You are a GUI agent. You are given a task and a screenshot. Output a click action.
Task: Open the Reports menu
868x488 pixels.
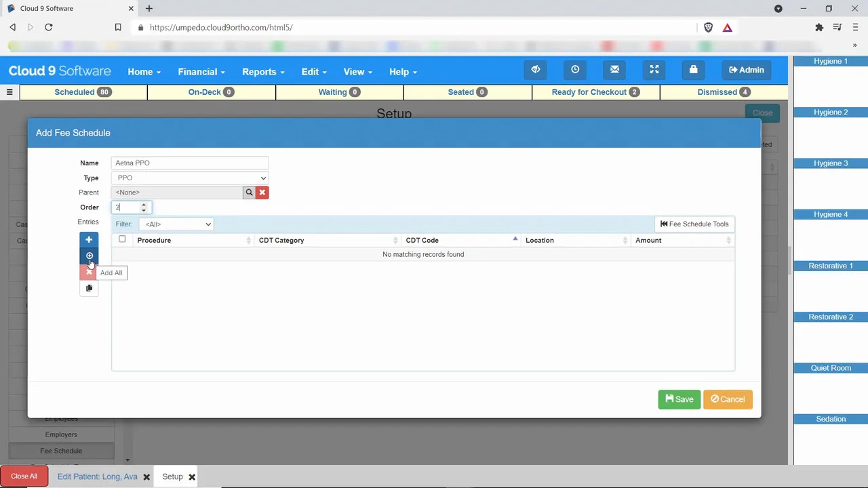coord(262,72)
